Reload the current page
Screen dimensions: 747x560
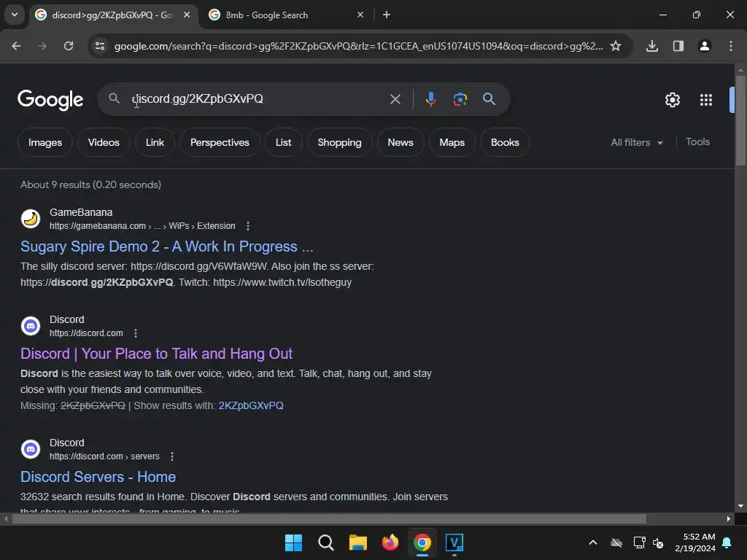pos(69,46)
